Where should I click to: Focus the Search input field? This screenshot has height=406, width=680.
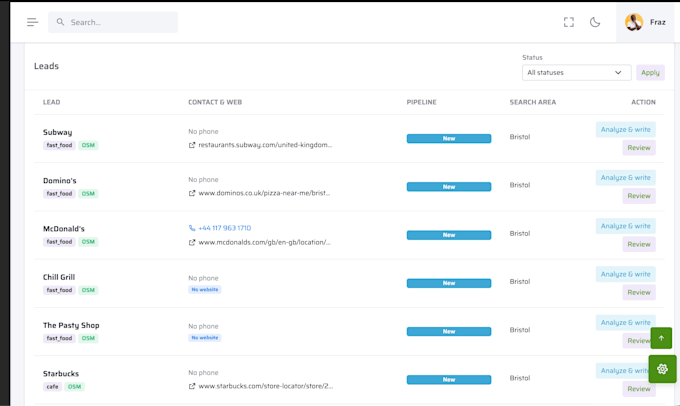coord(113,22)
